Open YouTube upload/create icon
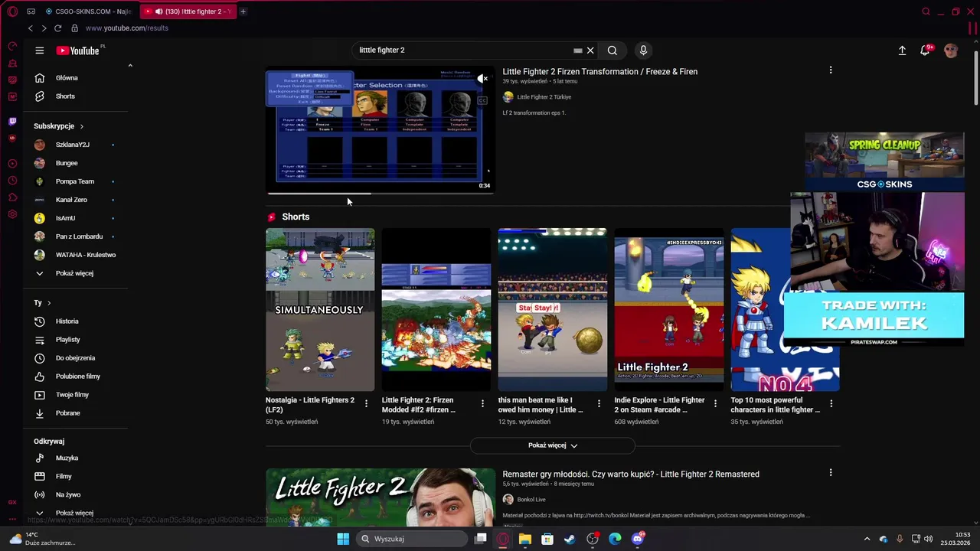The width and height of the screenshot is (980, 551). click(x=902, y=51)
